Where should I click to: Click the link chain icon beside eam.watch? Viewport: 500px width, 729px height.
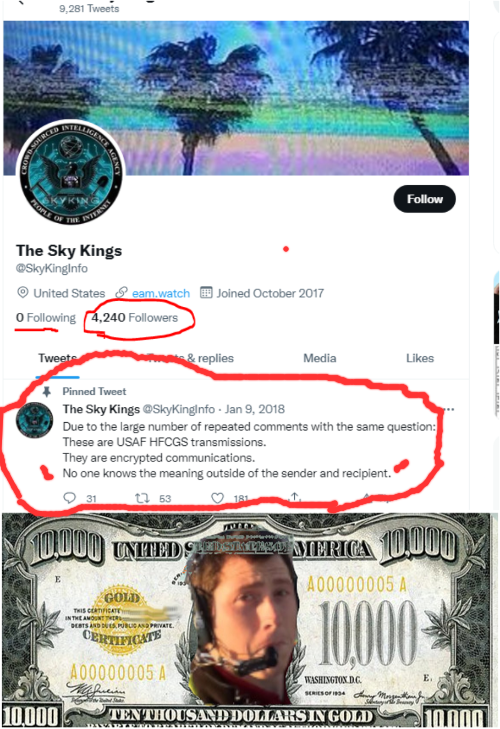121,292
